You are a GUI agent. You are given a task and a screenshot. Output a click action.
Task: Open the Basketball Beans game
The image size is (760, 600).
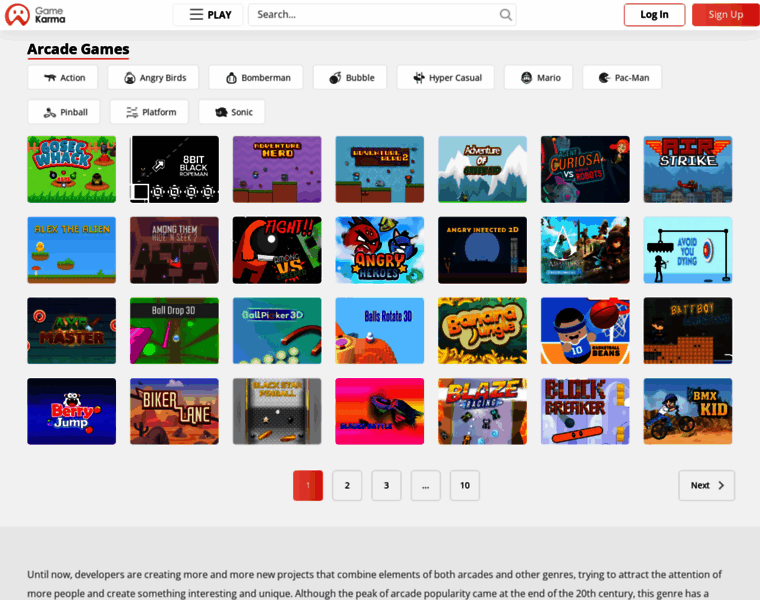(x=585, y=331)
